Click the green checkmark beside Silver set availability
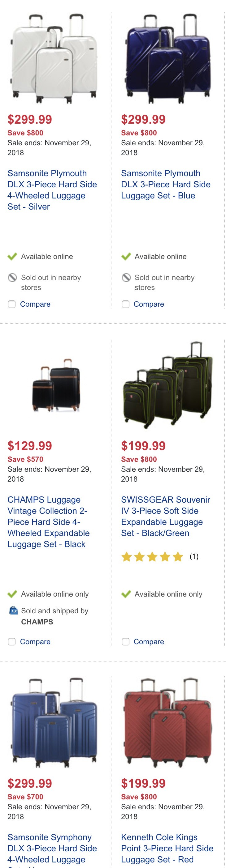The image size is (226, 868). click(12, 257)
